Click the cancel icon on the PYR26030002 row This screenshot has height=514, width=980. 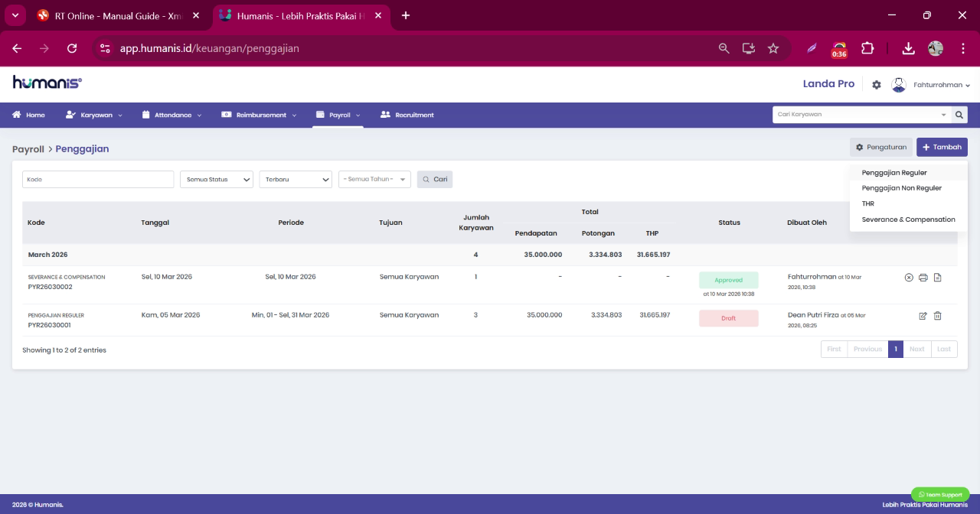coord(909,278)
